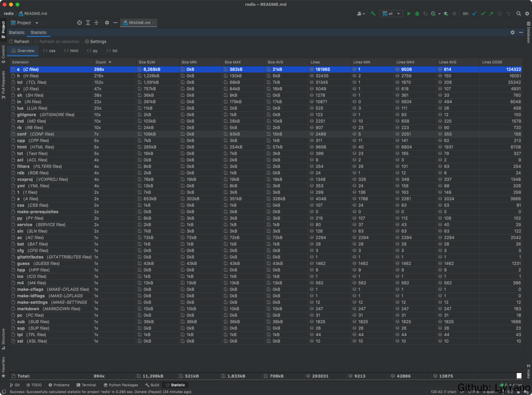This screenshot has width=532, height=395.
Task: Select the 'lua (LUA files)' row
Action: coord(266,108)
